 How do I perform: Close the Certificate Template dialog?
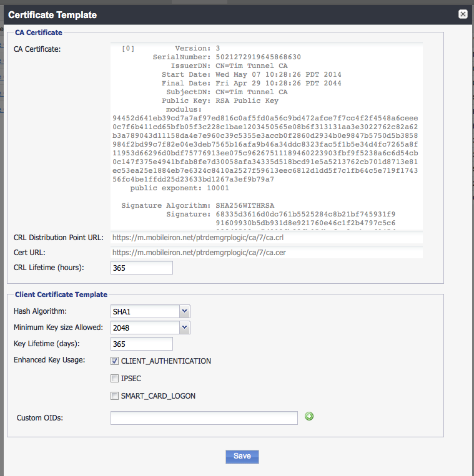[x=463, y=14]
